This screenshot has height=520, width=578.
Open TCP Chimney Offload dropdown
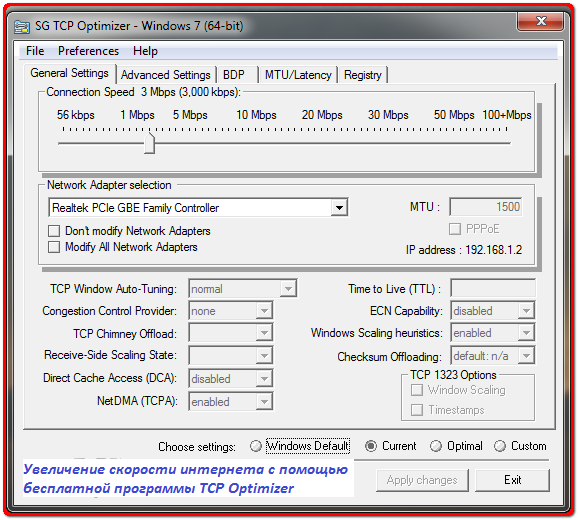264,333
